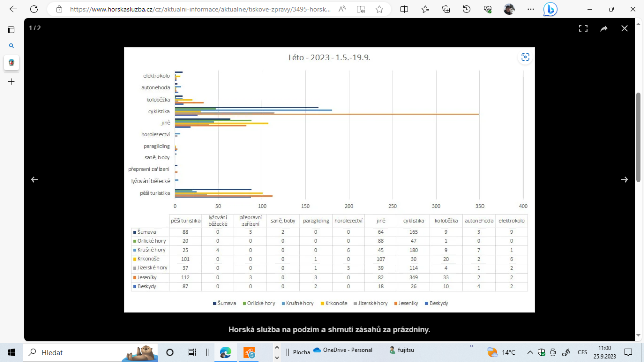
Task: Run visual search on the chart image
Action: coord(525,57)
